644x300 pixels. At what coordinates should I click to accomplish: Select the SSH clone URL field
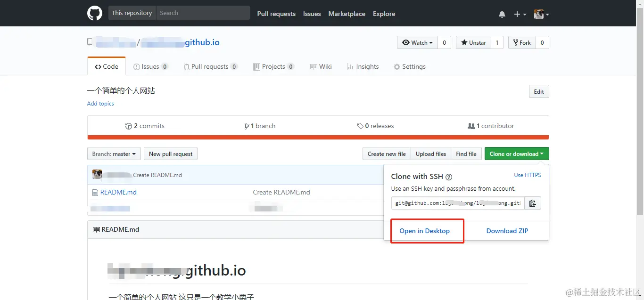[458, 203]
